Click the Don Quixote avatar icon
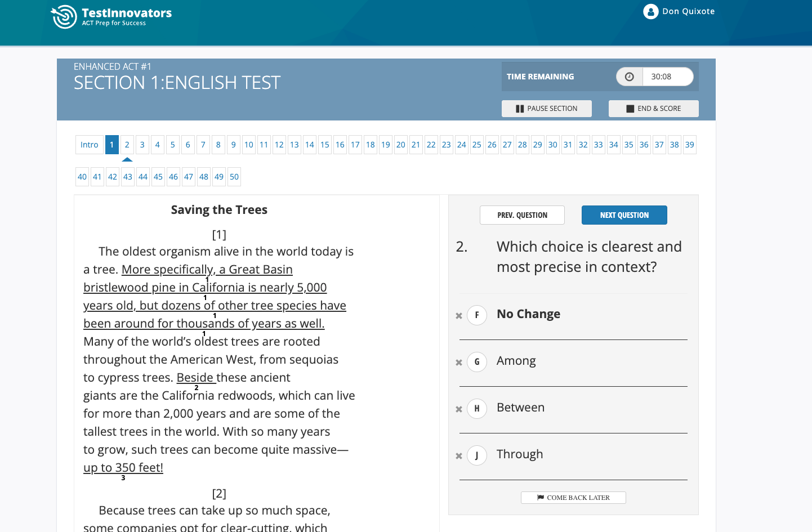Image resolution: width=812 pixels, height=532 pixels. click(x=650, y=11)
